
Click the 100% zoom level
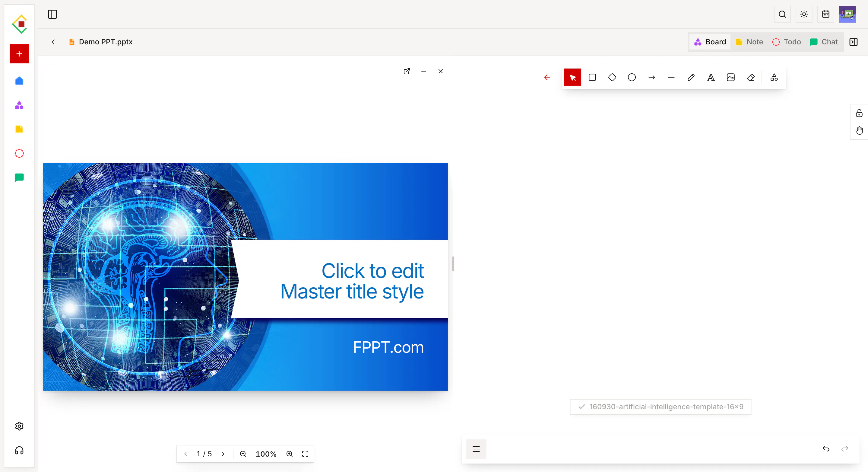click(266, 454)
